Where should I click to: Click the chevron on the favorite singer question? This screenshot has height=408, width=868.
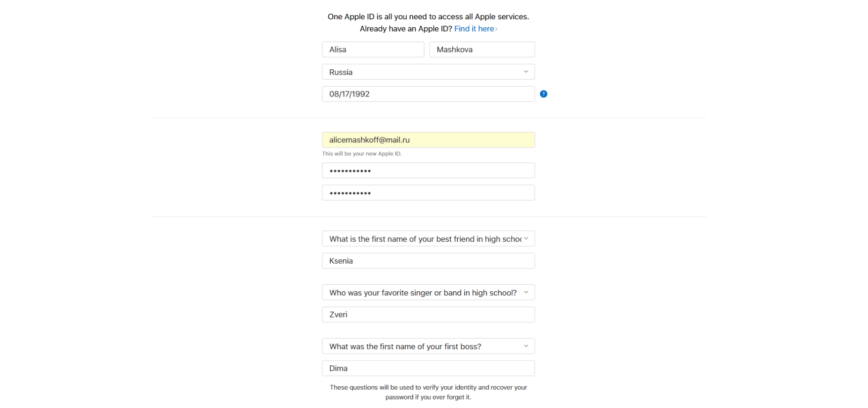point(526,292)
